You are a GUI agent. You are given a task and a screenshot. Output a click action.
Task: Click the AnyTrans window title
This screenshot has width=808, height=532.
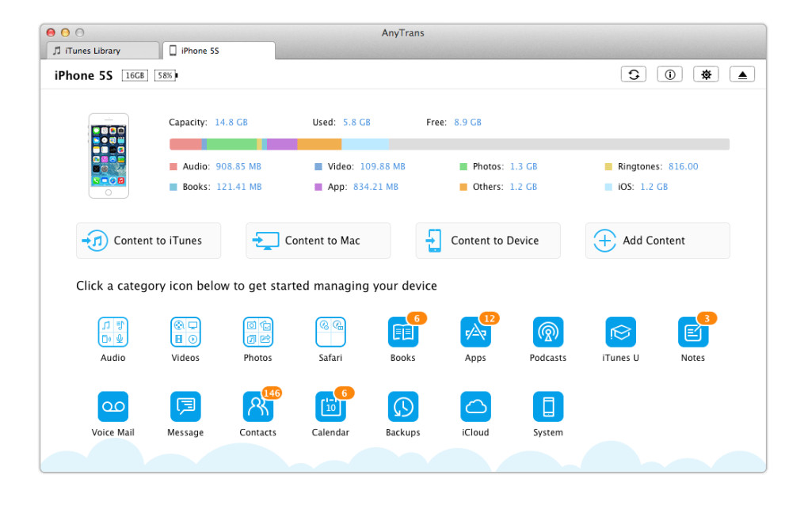tap(403, 33)
